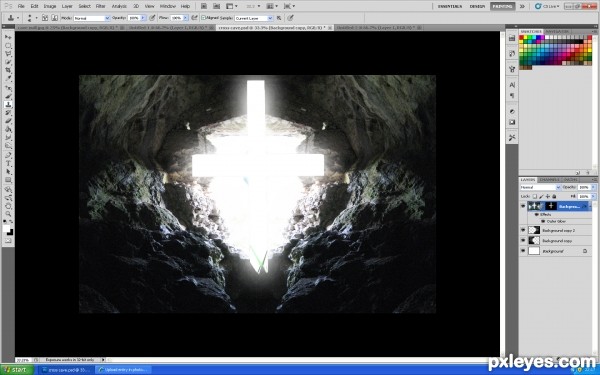The width and height of the screenshot is (600, 375).
Task: Select the Move tool in the toolbox
Action: pos(8,37)
